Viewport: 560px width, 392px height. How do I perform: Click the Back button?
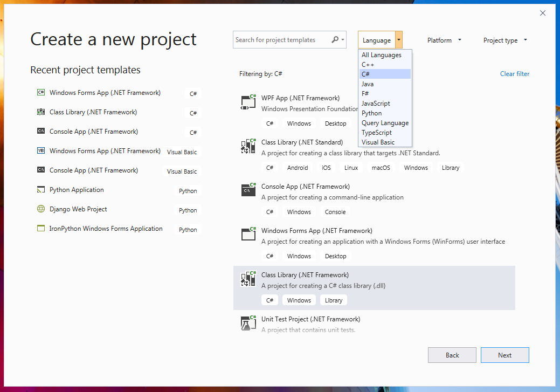tap(452, 355)
